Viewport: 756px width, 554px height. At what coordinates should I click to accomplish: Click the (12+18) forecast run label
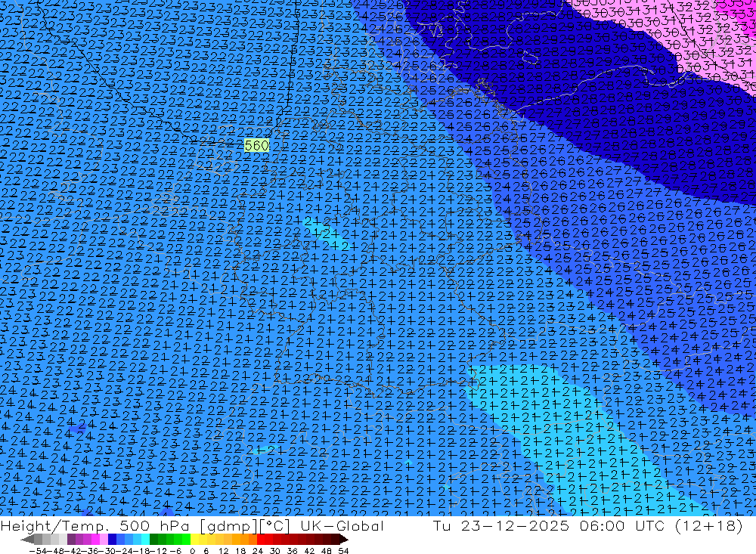coord(709,525)
